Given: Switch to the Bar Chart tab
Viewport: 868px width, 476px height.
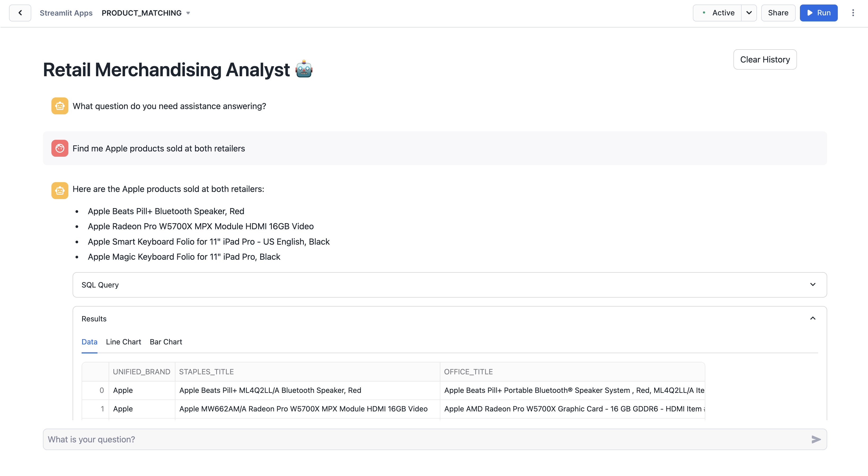Looking at the screenshot, I should [166, 342].
